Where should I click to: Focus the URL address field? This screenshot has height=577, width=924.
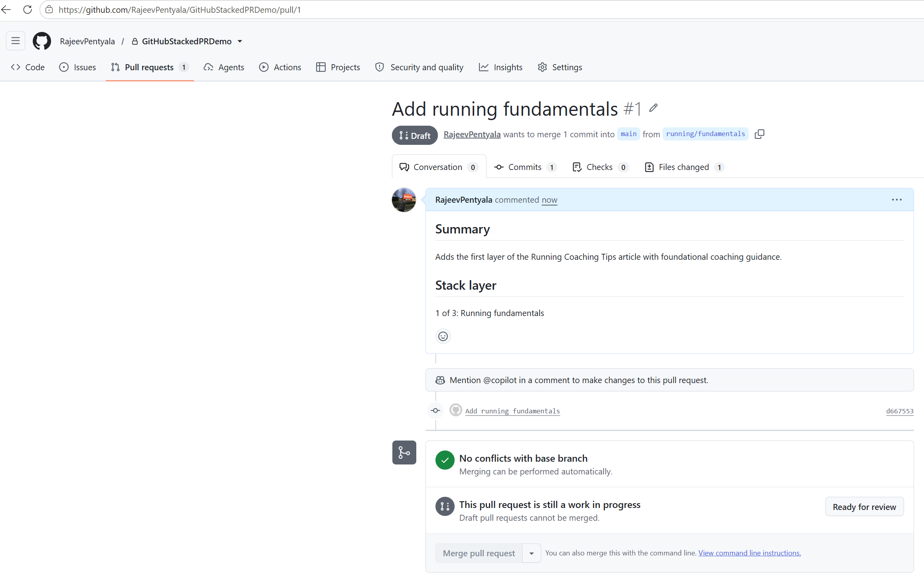(x=479, y=10)
